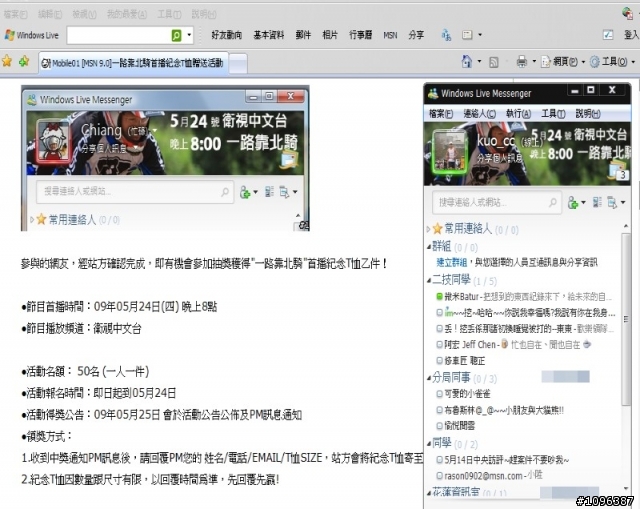The height and width of the screenshot is (509, 640).
Task: Expand the 常用連絡人 group
Action: pyautogui.click(x=428, y=229)
